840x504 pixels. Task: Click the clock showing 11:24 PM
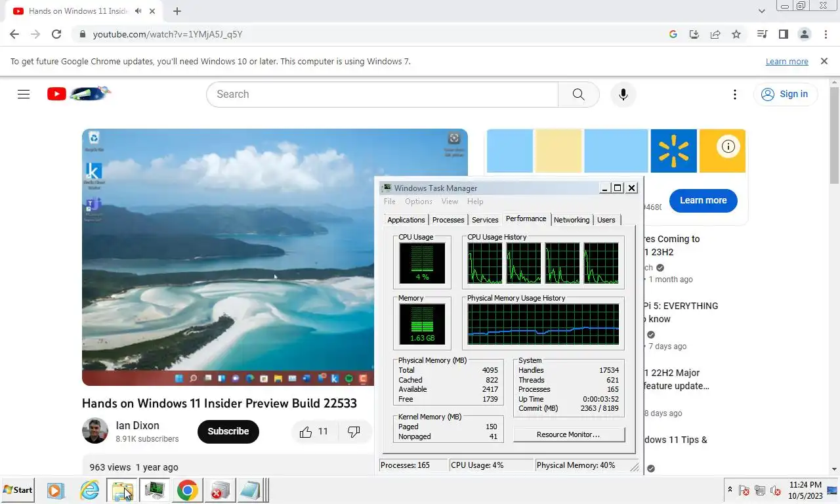tap(805, 485)
